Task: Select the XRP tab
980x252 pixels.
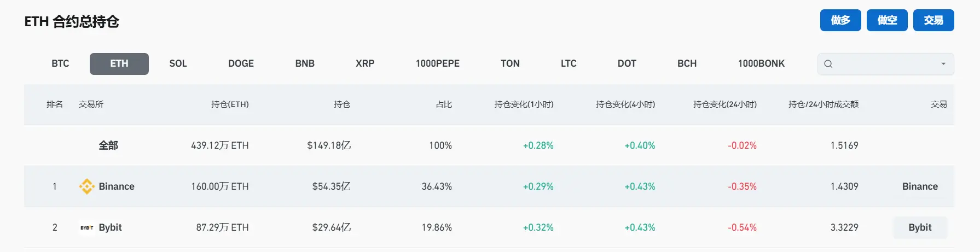Action: coord(365,63)
